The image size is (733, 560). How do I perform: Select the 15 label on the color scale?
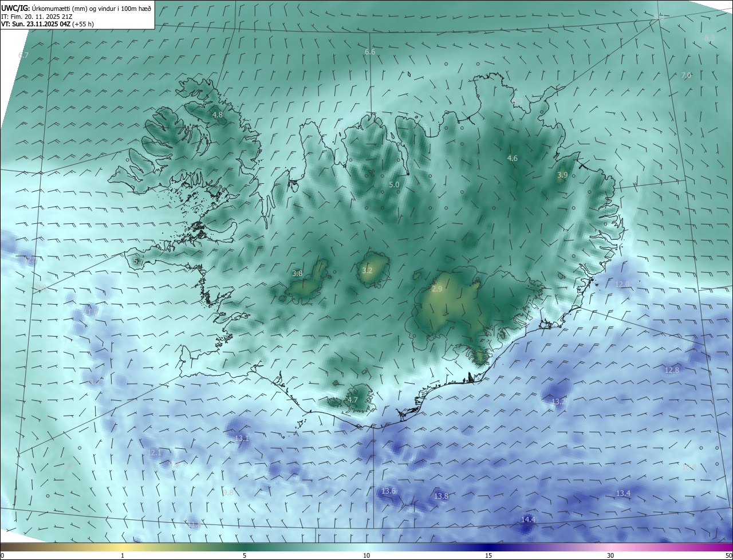click(488, 556)
